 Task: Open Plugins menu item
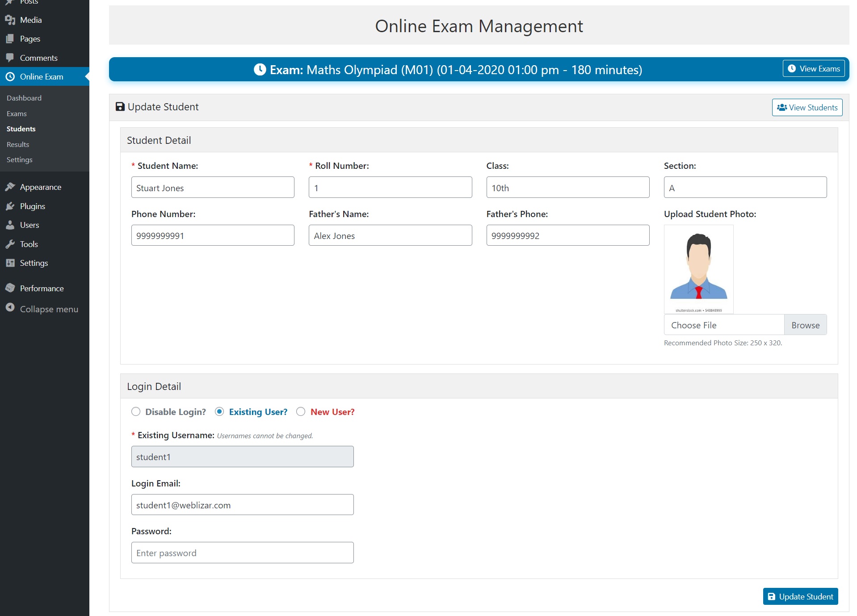coord(45,206)
